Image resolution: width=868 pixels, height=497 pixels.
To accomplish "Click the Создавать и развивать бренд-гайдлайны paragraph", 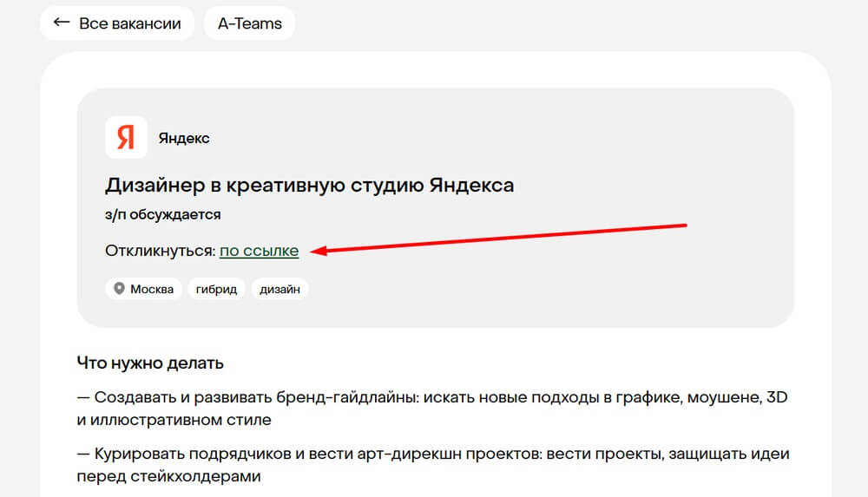I will point(432,409).
